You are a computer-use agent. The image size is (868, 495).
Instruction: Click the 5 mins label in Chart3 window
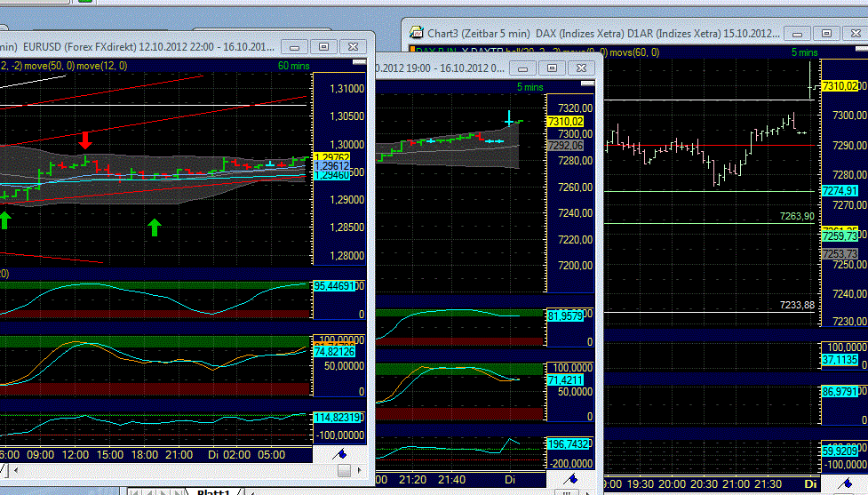pyautogui.click(x=804, y=52)
